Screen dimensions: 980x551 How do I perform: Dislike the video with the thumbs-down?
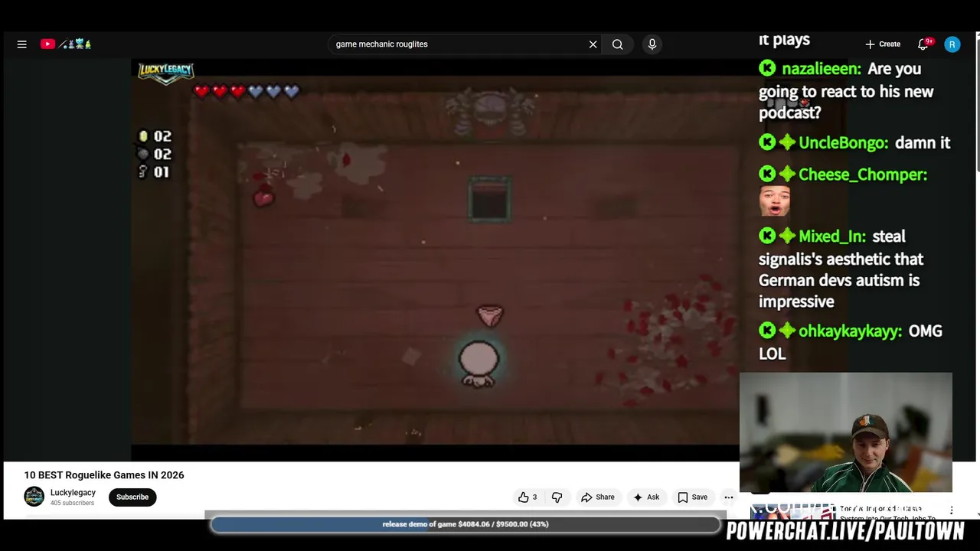click(x=557, y=497)
